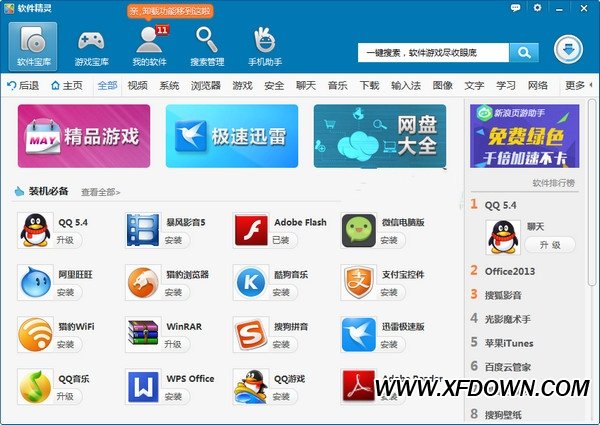Click the 阿里旺旺 blue drop icon
Screen dimensions: 600x425
pyautogui.click(x=35, y=282)
